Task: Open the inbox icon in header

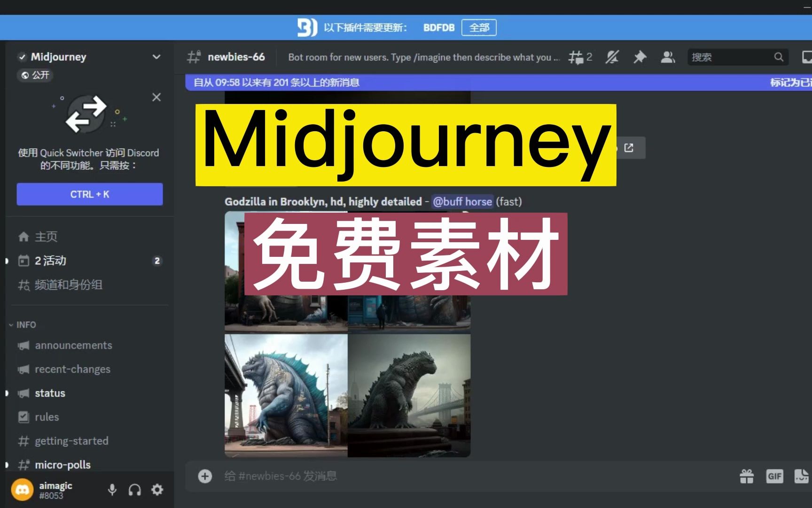Action: [x=806, y=57]
